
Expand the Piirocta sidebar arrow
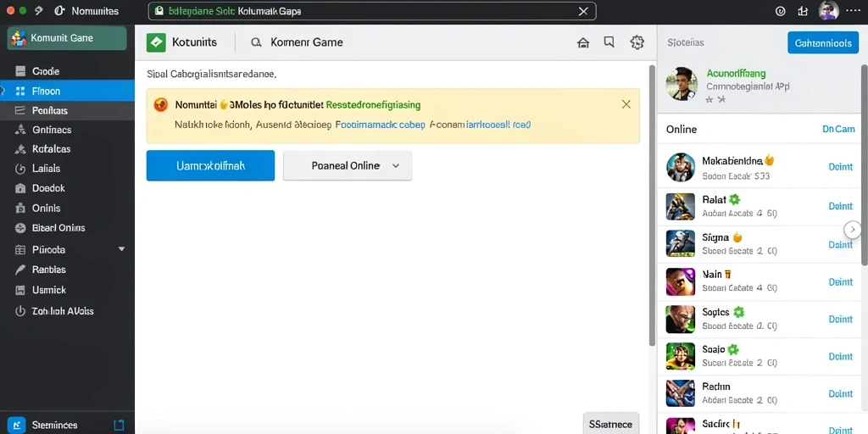(122, 250)
